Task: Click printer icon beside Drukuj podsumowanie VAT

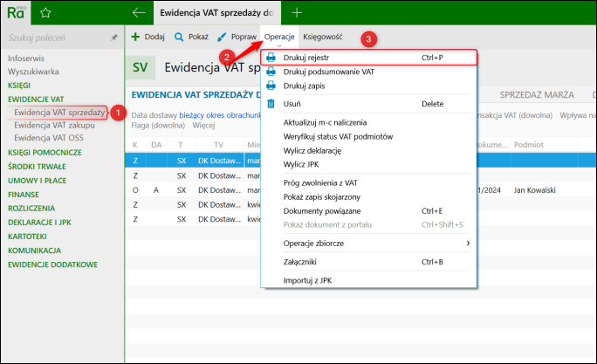Action: [271, 72]
